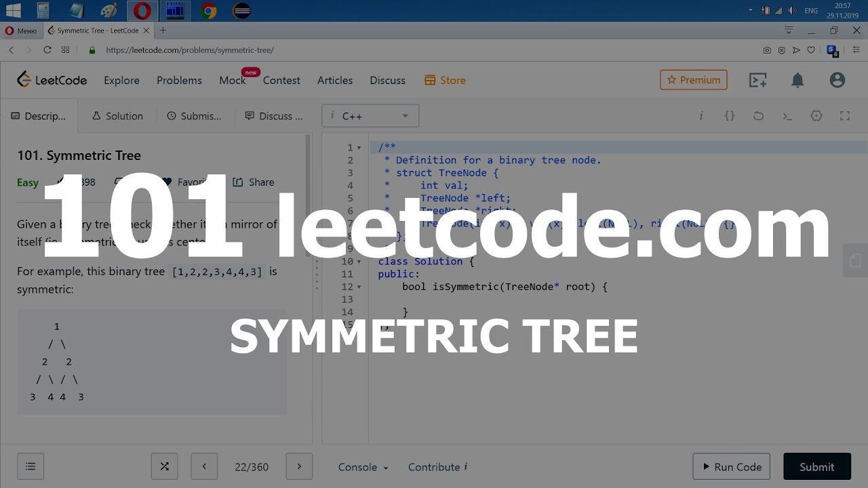Open the playground icon next to Premium
The image size is (868, 488).
point(757,80)
